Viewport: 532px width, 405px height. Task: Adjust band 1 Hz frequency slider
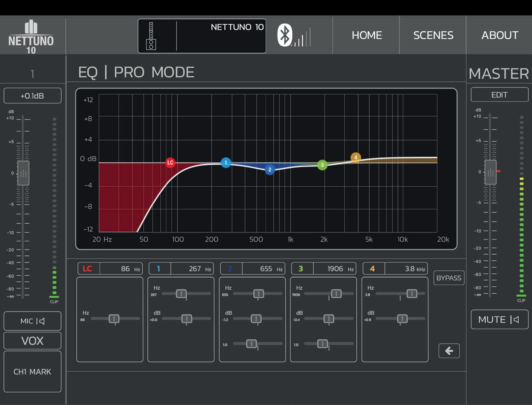[182, 294]
